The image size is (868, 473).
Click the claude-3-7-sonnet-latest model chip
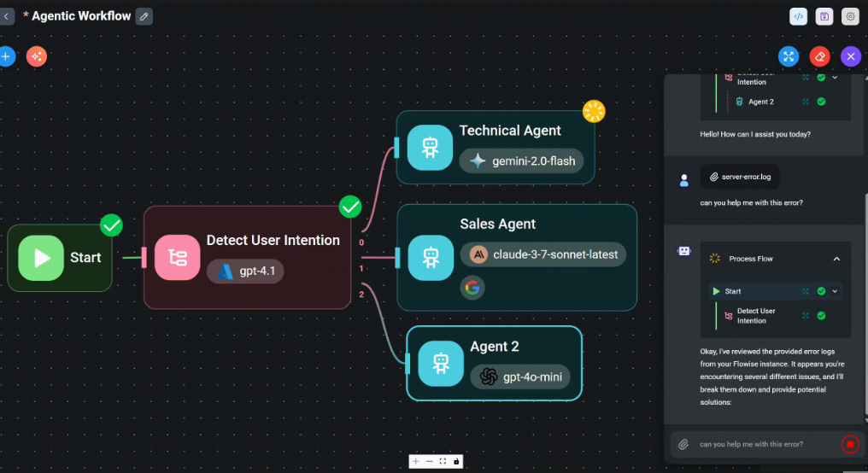543,254
